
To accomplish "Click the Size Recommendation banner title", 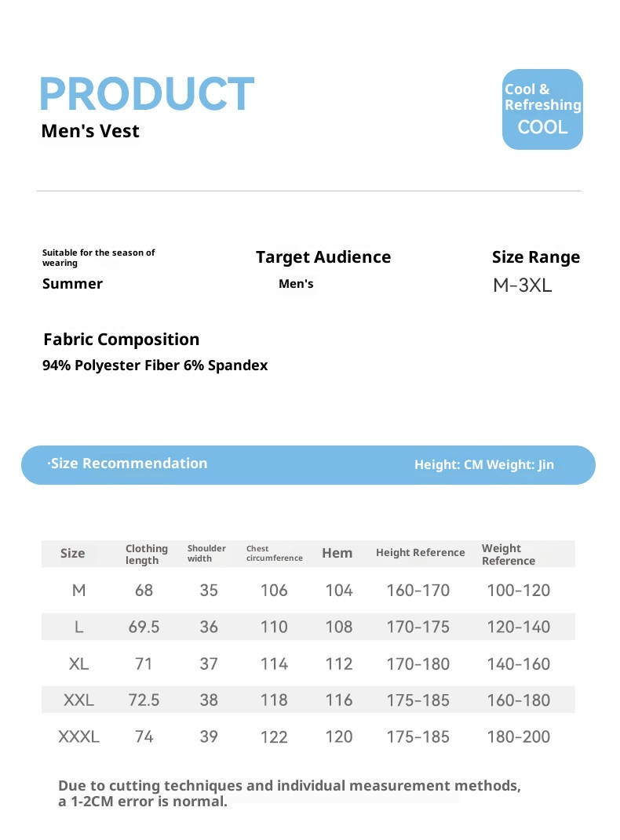I will coord(128,464).
